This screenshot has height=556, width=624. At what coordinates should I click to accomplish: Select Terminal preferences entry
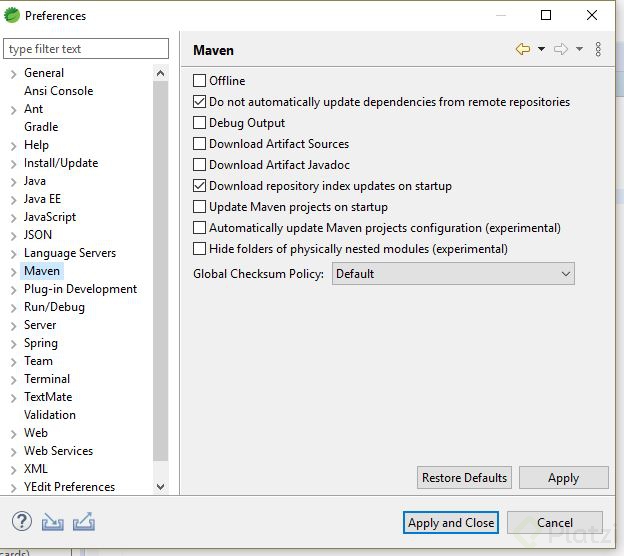click(x=47, y=378)
